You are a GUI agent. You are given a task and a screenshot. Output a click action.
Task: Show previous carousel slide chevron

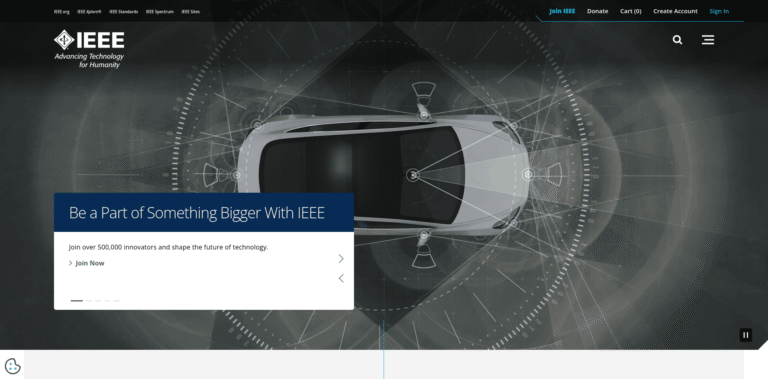pyautogui.click(x=341, y=278)
